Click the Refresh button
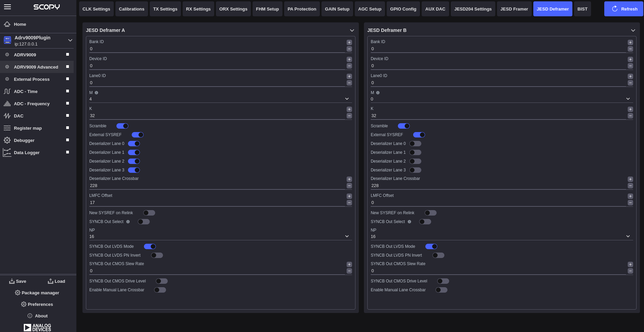644x332 pixels. [x=624, y=9]
